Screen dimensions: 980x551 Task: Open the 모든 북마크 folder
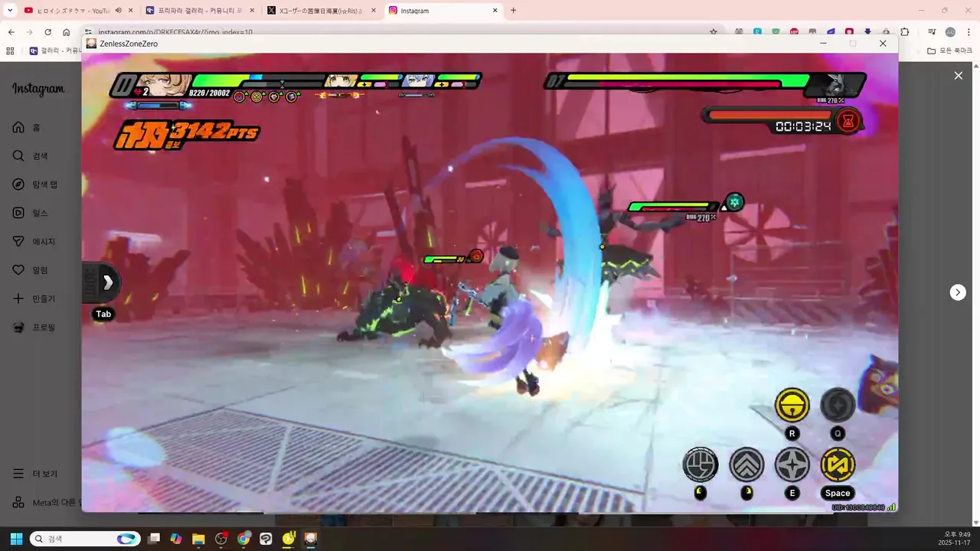click(x=950, y=51)
